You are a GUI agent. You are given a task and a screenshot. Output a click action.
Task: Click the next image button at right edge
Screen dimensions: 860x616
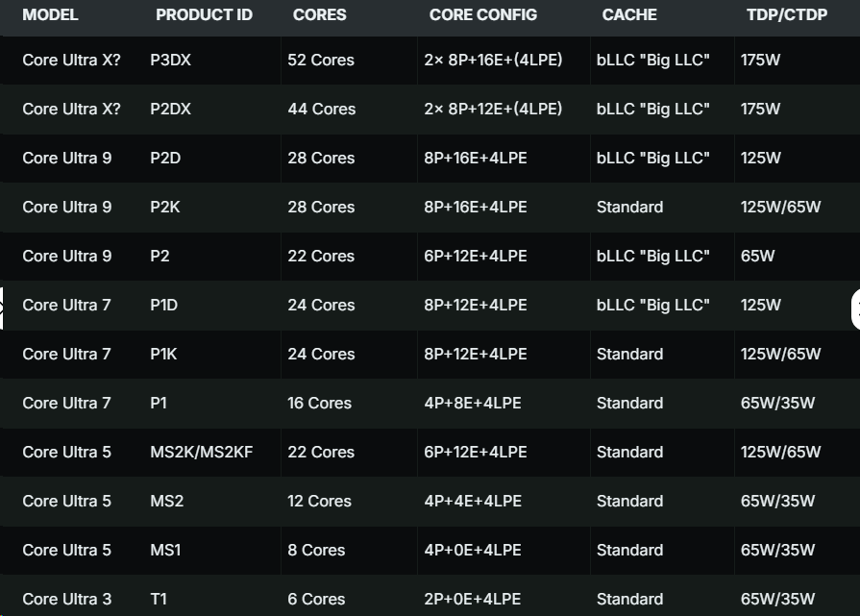[855, 308]
